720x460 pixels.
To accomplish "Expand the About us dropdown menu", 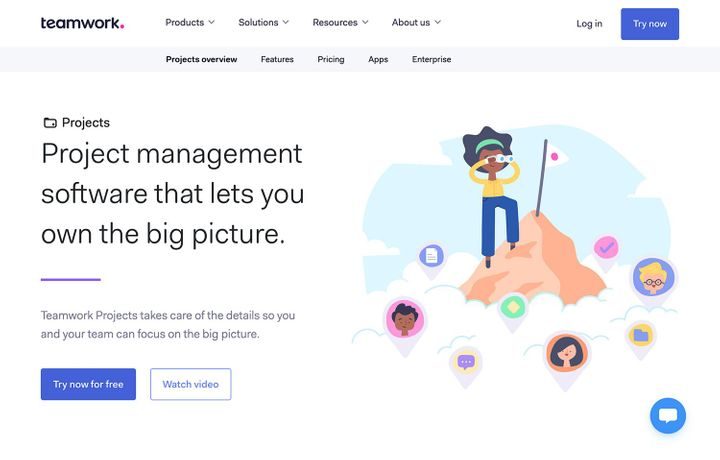I will pos(416,22).
